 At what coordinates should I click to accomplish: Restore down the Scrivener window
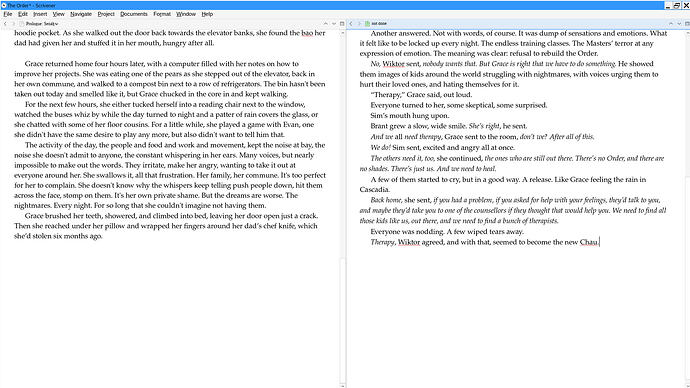677,5
